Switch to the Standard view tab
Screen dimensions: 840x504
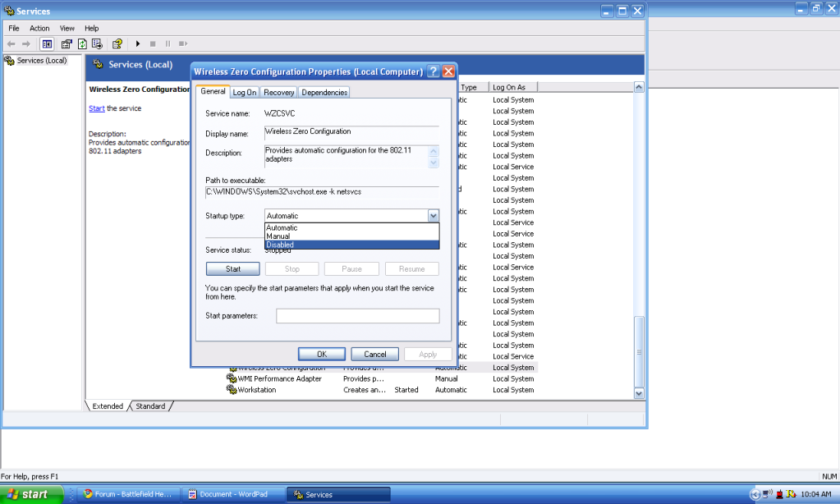[150, 406]
